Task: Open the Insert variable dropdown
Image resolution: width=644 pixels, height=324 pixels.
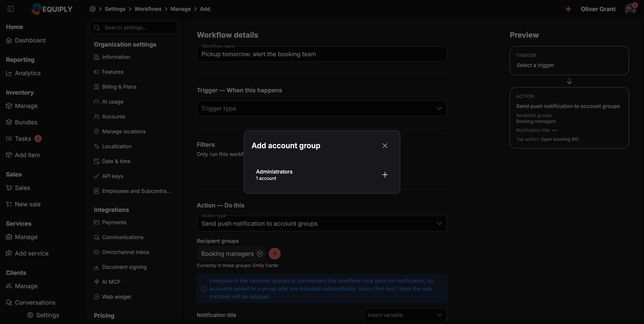Action: coord(405,315)
